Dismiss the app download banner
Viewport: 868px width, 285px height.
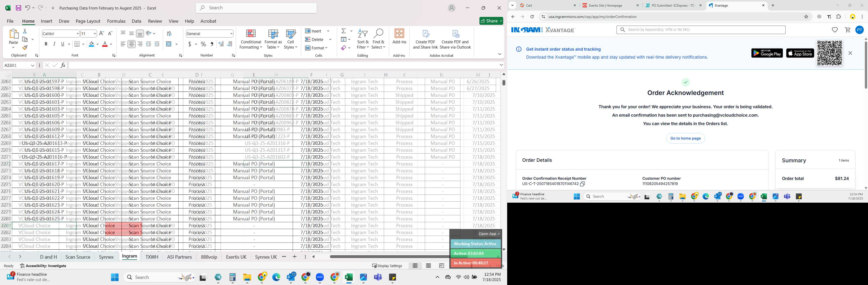[x=850, y=53]
